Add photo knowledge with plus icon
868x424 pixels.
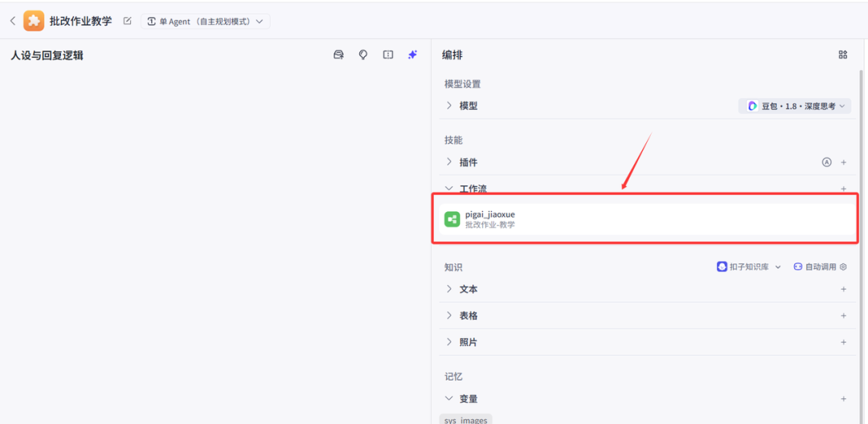[x=844, y=342]
